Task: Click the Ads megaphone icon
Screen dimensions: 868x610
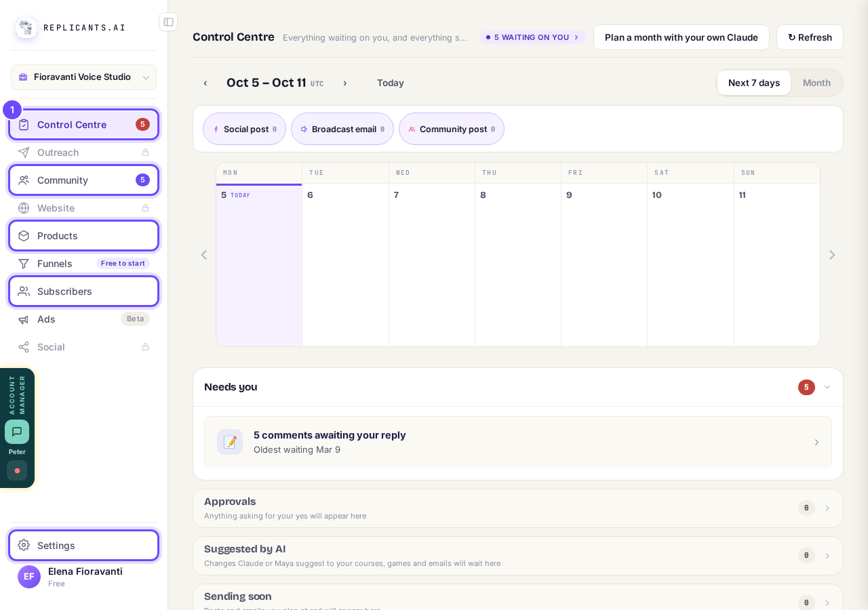Action: (x=24, y=319)
